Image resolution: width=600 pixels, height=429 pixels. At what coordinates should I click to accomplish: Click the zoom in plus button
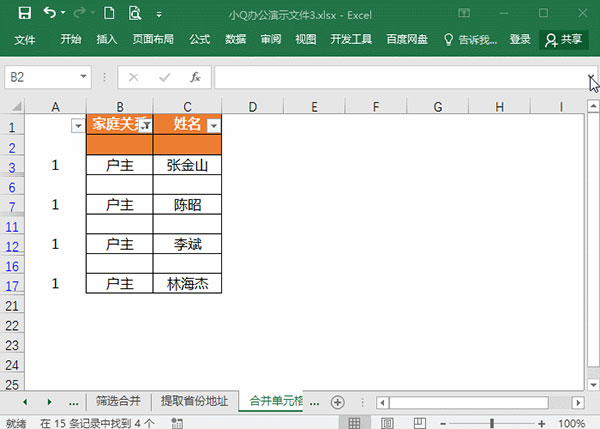(541, 423)
